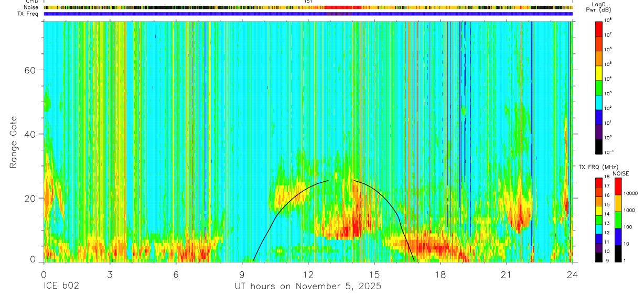Select the "ICE b02" radar label

60,287
